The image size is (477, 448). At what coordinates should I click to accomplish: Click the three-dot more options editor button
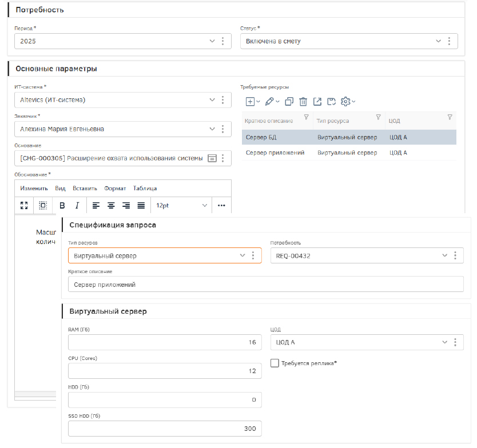221,205
